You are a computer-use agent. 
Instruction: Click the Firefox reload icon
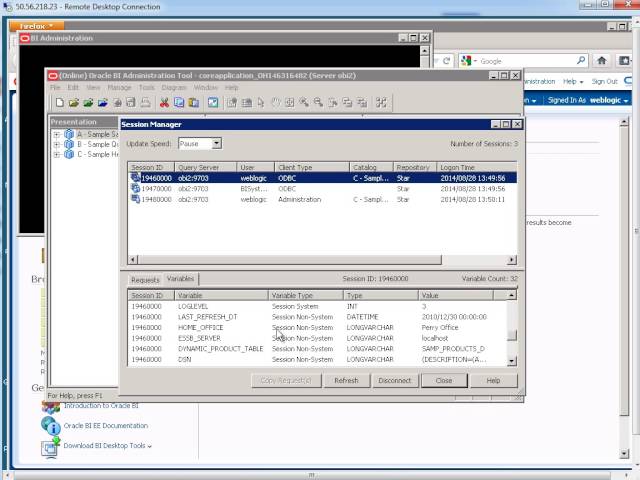click(x=447, y=61)
